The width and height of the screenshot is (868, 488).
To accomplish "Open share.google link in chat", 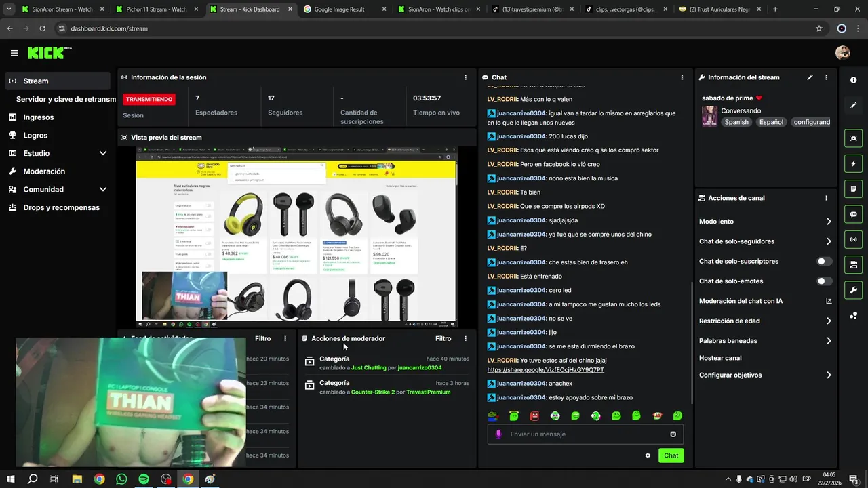I will coord(545,370).
